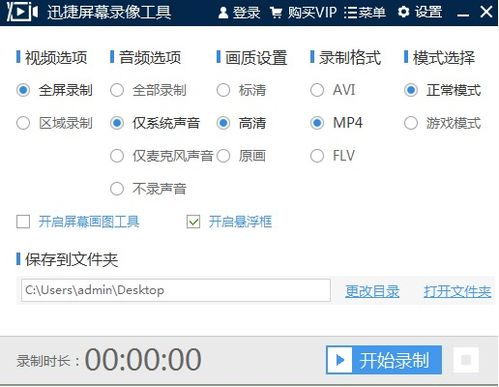Close the recorder window
Viewport: 499px width, 387px height.
tap(486, 12)
